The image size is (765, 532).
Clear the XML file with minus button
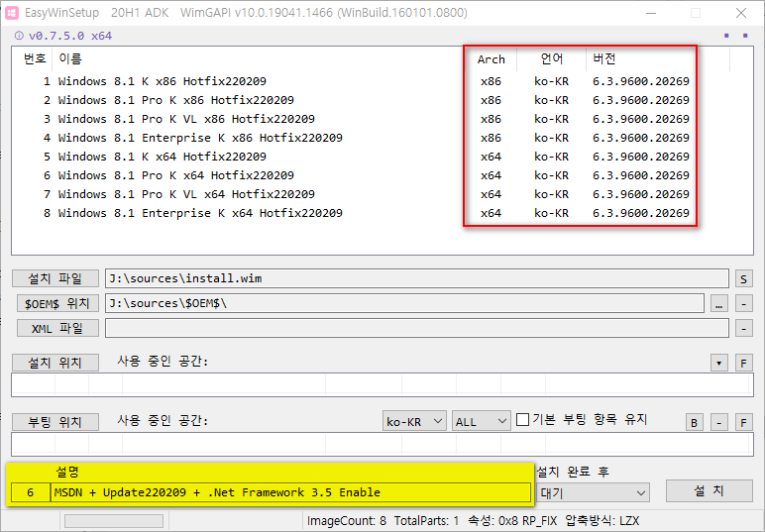coord(743,328)
